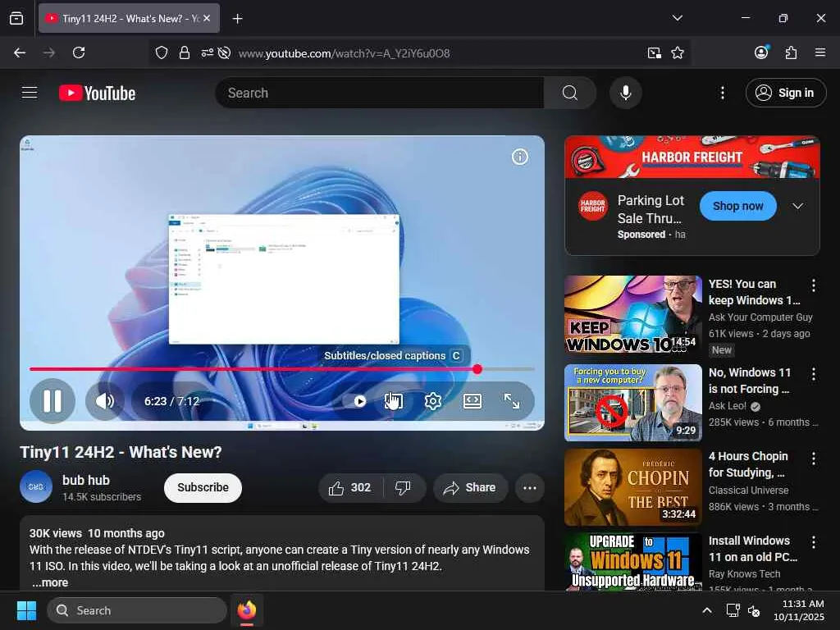Share the video
This screenshot has width=840, height=630.
(x=470, y=487)
